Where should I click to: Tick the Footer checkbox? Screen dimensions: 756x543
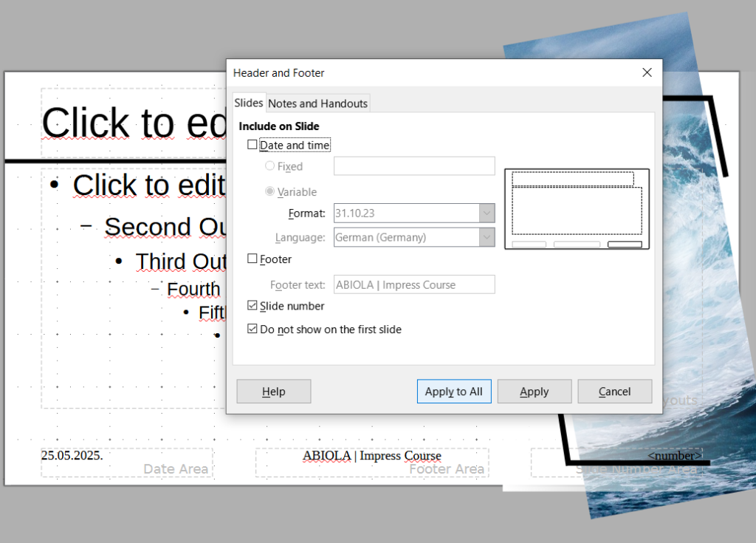pyautogui.click(x=252, y=259)
